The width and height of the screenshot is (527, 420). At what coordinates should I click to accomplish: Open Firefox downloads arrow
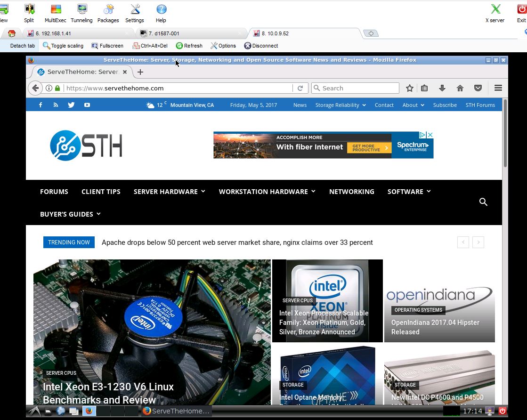[442, 88]
